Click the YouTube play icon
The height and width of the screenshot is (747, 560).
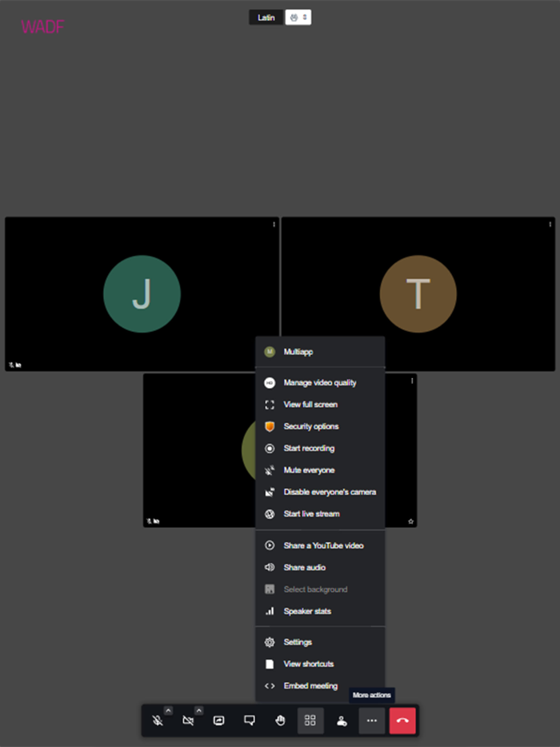point(270,545)
